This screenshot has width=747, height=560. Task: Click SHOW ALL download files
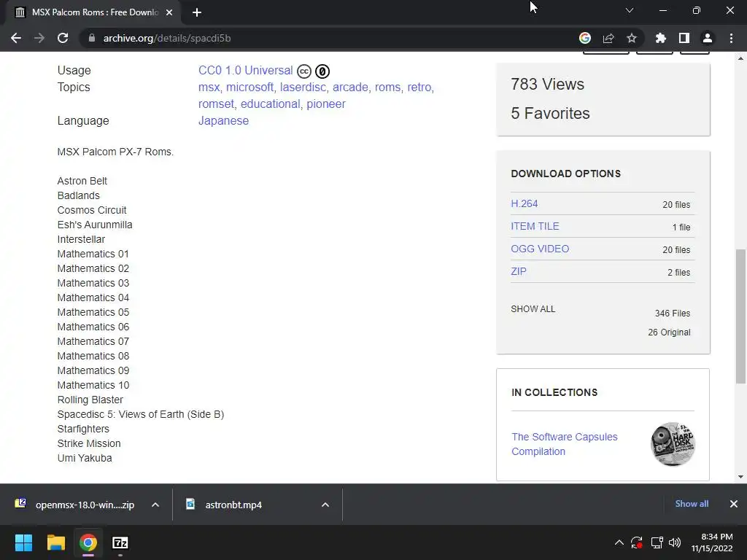tap(533, 309)
